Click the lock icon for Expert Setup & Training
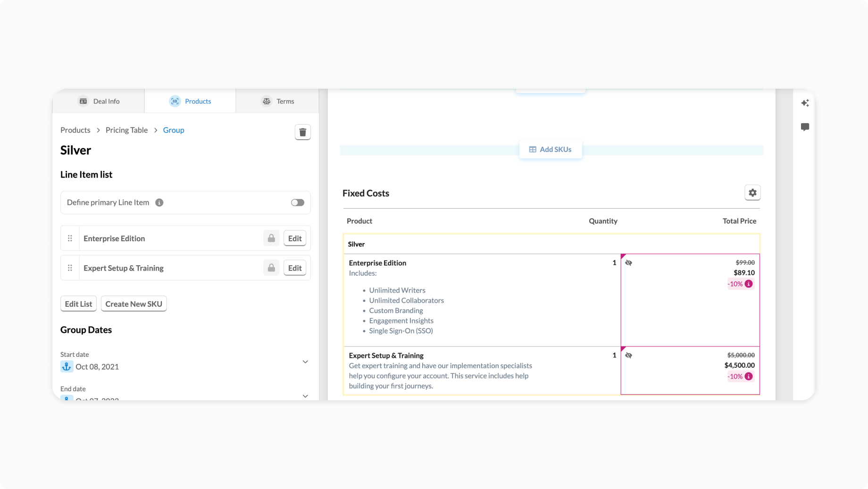This screenshot has width=868, height=489. point(271,268)
